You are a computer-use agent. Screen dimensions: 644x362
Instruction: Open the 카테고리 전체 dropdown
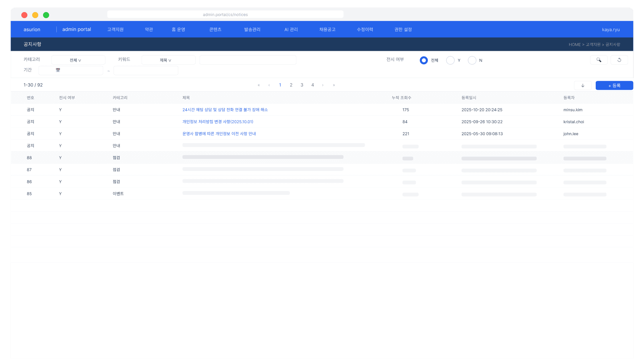[x=78, y=60]
